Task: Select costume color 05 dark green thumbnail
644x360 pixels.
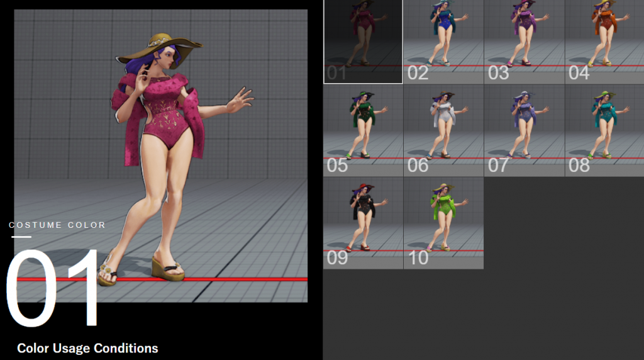Action: [363, 131]
